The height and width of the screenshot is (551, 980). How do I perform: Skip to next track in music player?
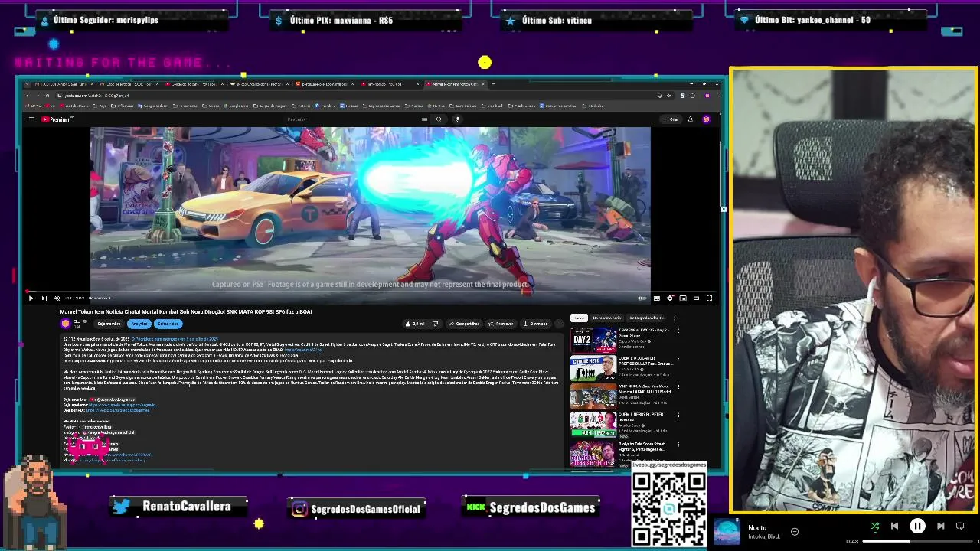(x=941, y=527)
